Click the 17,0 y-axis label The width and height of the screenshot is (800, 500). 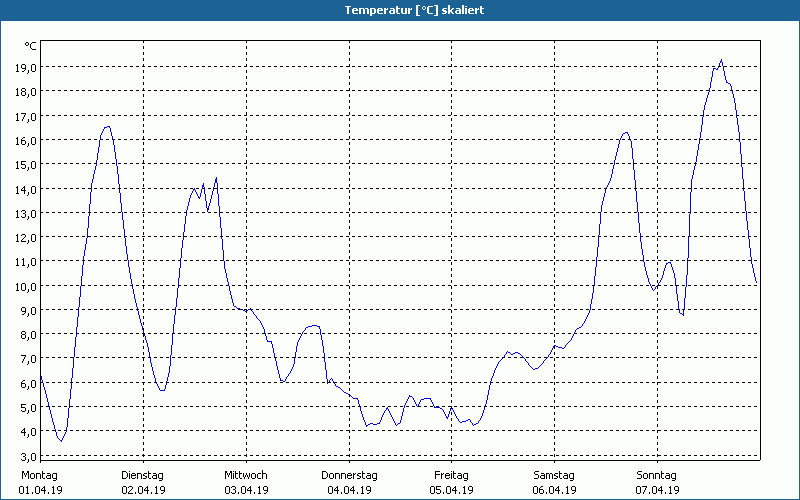coord(26,116)
